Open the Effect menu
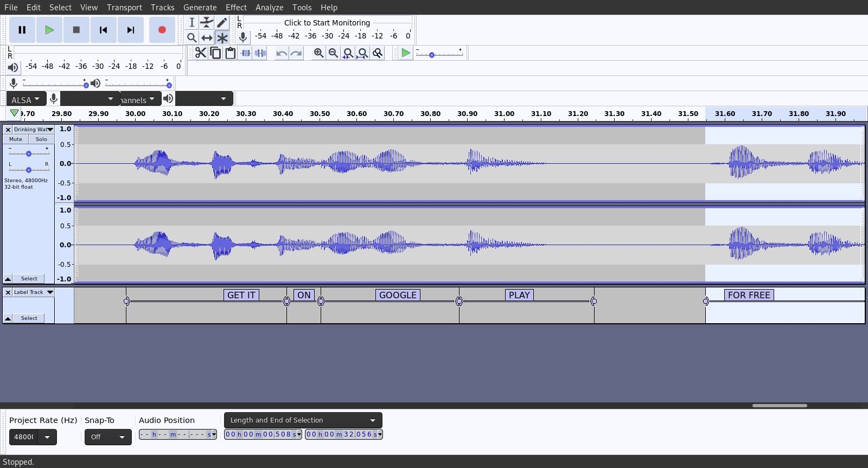This screenshot has width=868, height=468. tap(236, 8)
